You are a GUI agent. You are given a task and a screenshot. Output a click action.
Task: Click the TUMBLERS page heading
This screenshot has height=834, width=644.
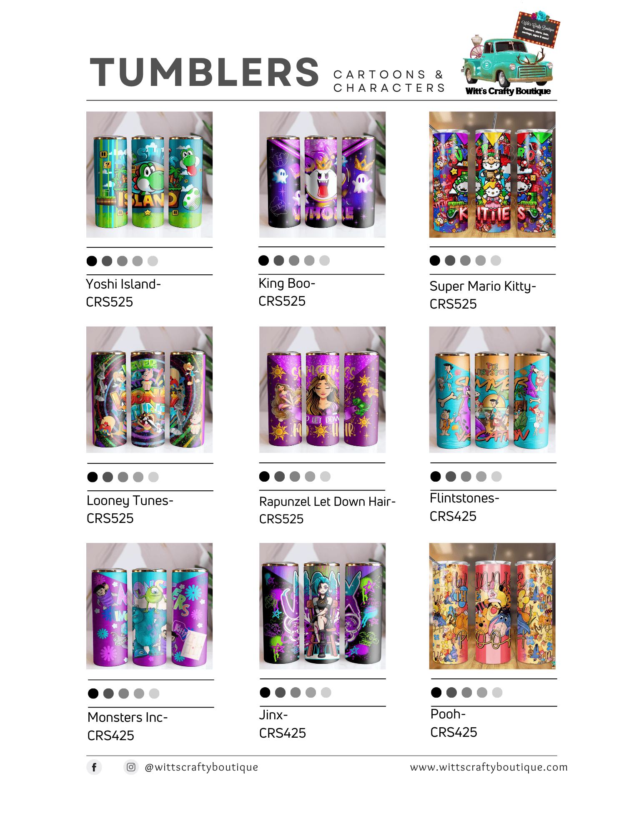point(204,73)
